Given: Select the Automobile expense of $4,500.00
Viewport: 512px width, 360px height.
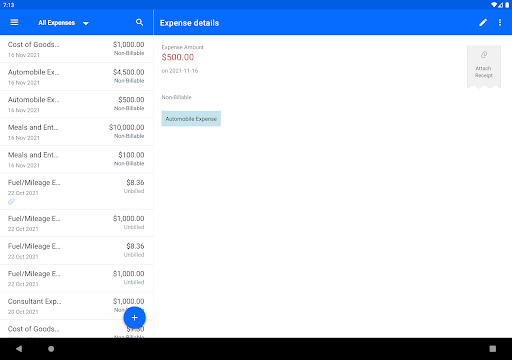Looking at the screenshot, I should pyautogui.click(x=77, y=76).
